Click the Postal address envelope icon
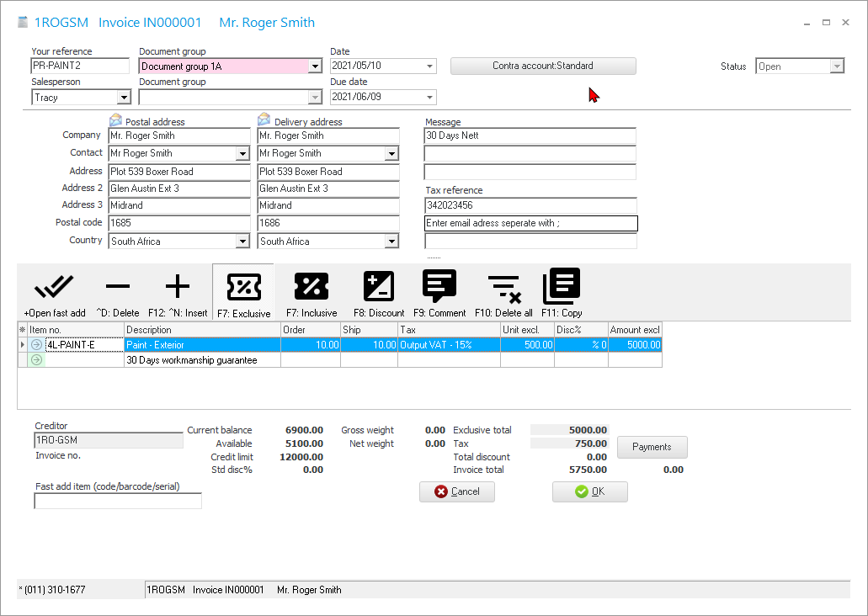Image resolution: width=868 pixels, height=616 pixels. [116, 120]
